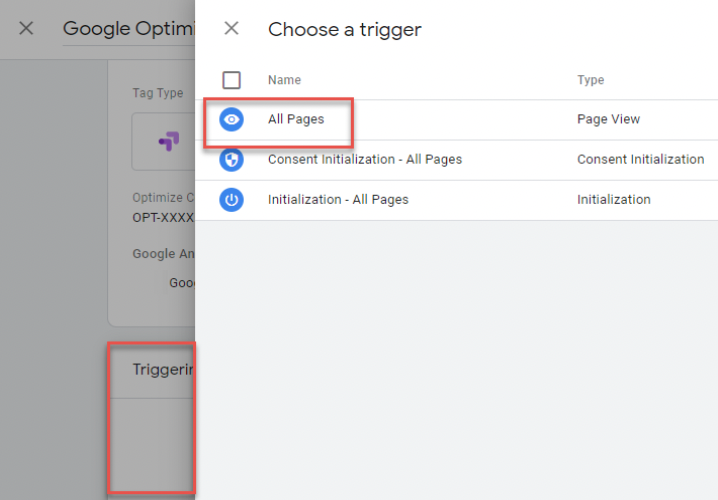Viewport: 718px width, 500px height.
Task: Click the Google Optimize tag name field
Action: (x=129, y=29)
